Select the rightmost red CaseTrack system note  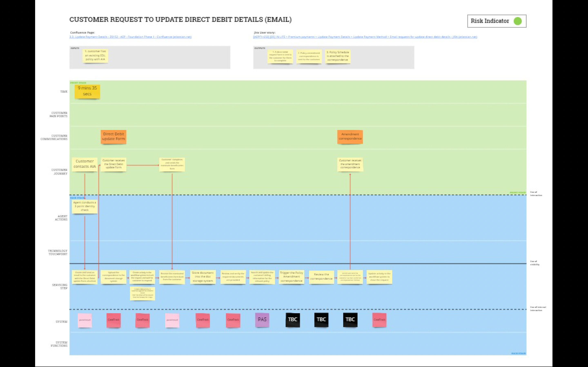tap(379, 320)
